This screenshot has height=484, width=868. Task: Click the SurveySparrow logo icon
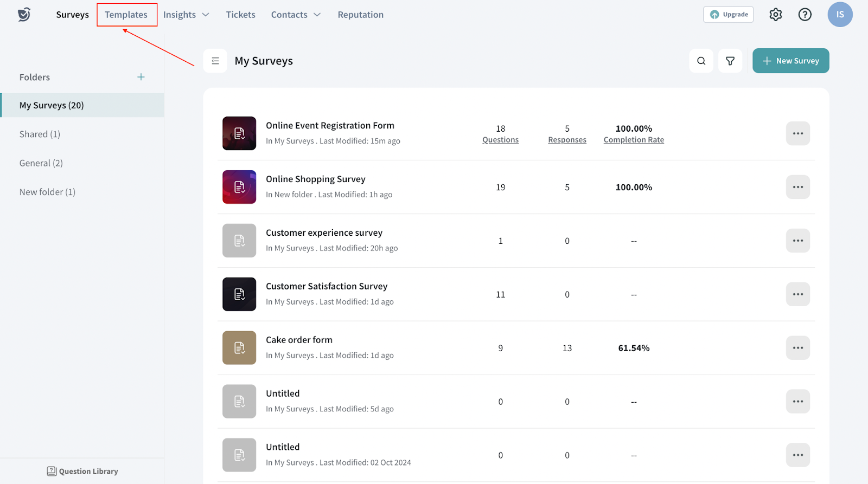[24, 15]
